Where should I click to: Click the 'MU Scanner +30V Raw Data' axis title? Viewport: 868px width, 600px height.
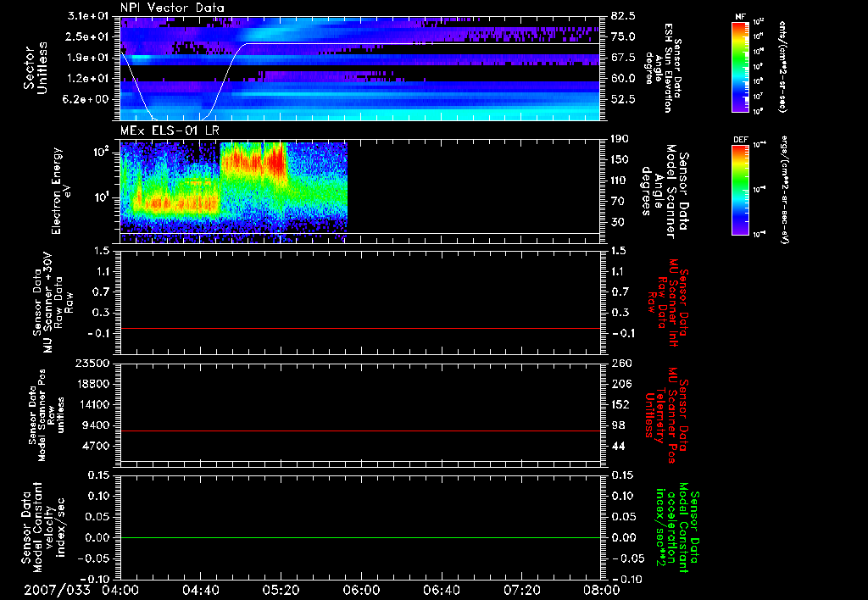coord(53,303)
